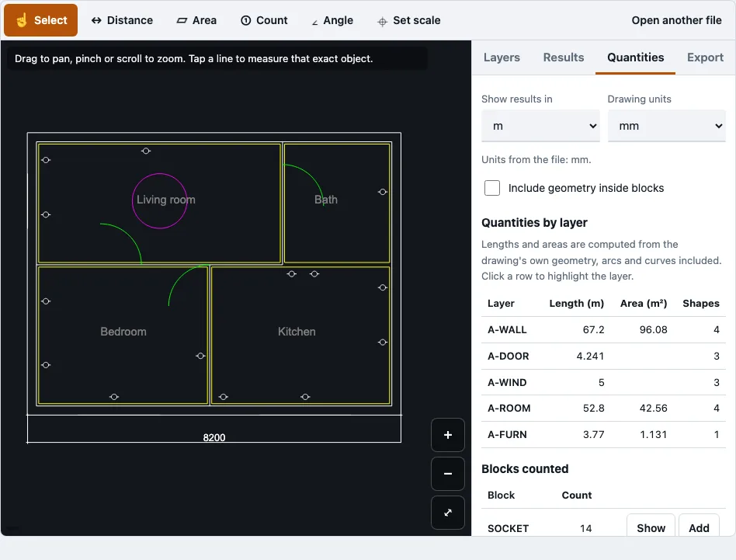Choose the Distance measuring tool
Screen dimensions: 736x560
(122, 20)
